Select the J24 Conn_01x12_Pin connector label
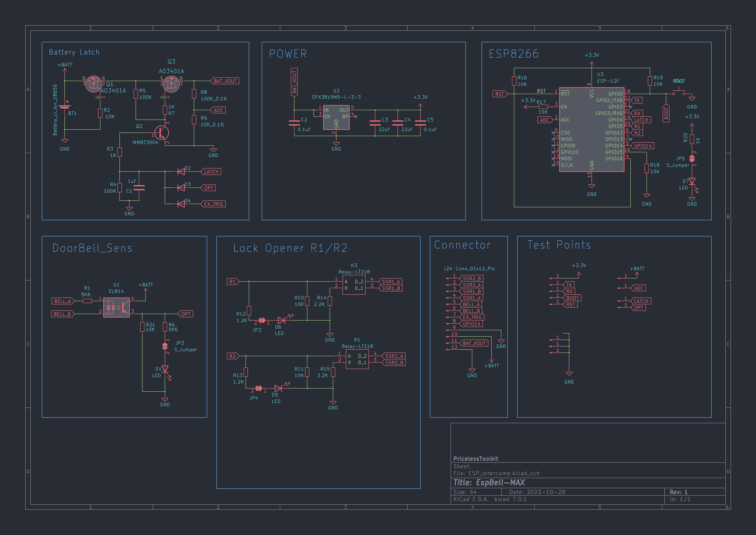The image size is (756, 535). point(469,269)
